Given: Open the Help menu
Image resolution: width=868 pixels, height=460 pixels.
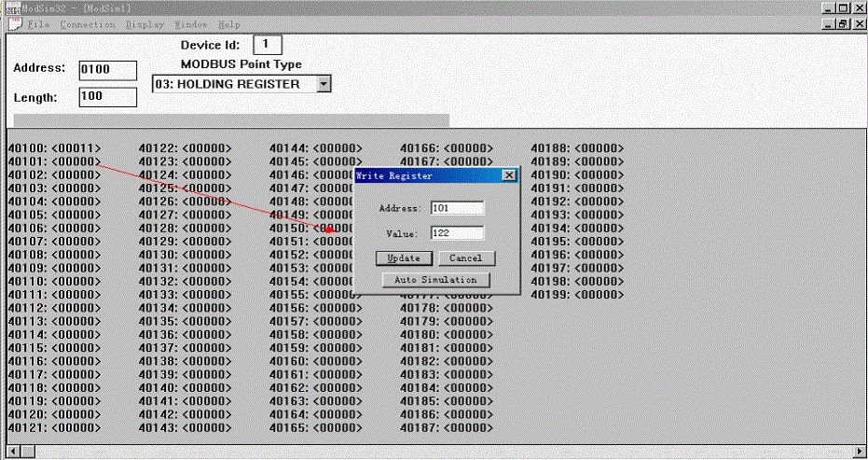Looking at the screenshot, I should tap(228, 24).
